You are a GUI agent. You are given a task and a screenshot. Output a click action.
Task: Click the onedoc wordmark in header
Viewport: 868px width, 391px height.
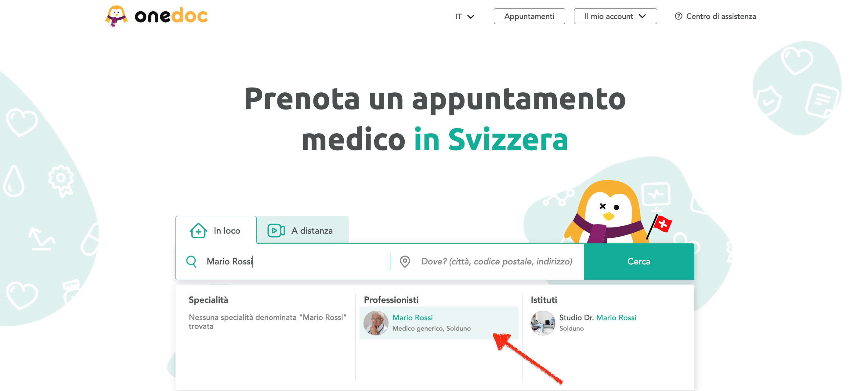pos(171,16)
